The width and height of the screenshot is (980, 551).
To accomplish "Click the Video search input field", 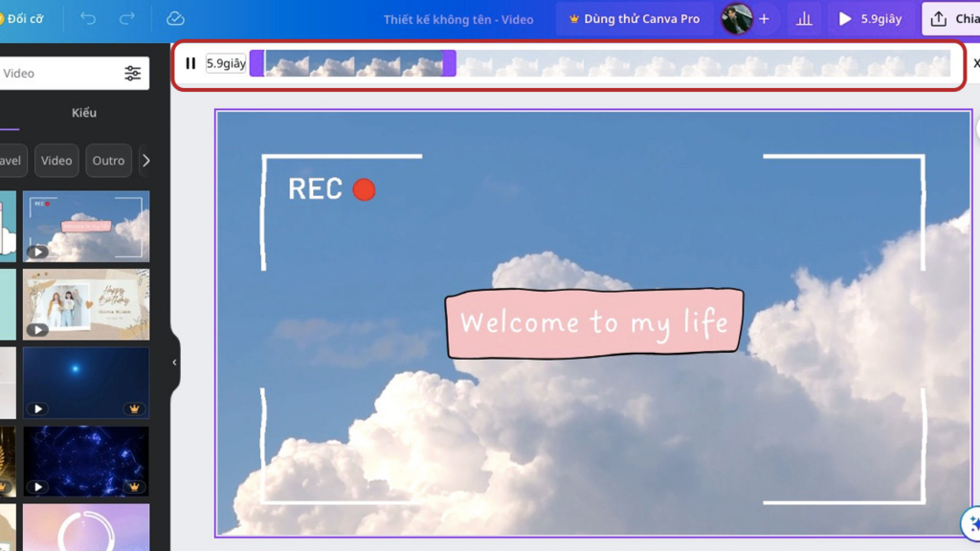I will (57, 74).
